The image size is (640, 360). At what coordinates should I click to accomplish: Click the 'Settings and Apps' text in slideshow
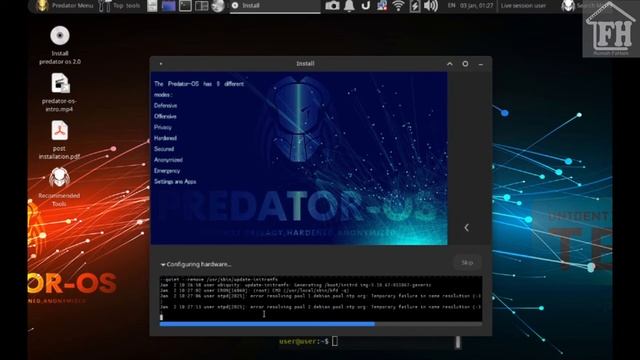pyautogui.click(x=175, y=182)
